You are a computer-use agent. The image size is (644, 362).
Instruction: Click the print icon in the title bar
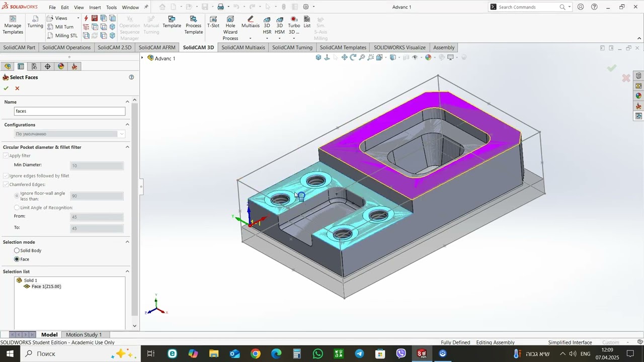pos(220,7)
